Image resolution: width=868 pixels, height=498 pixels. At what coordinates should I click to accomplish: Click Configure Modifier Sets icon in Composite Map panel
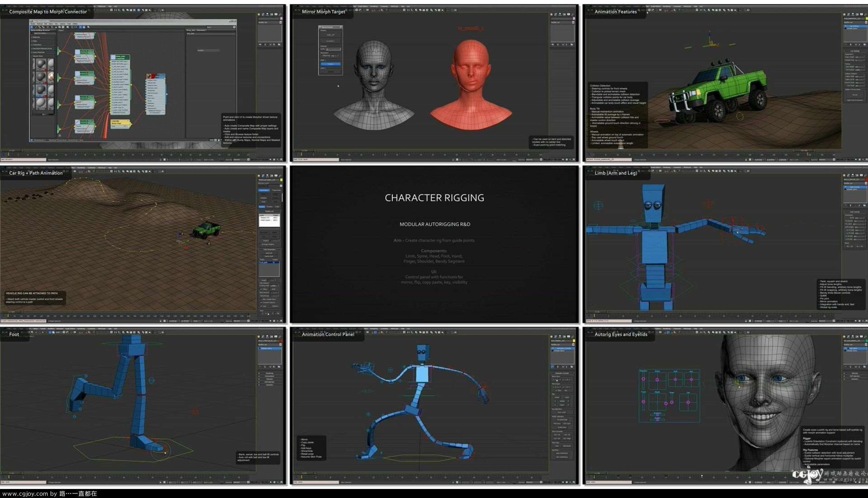pos(279,45)
